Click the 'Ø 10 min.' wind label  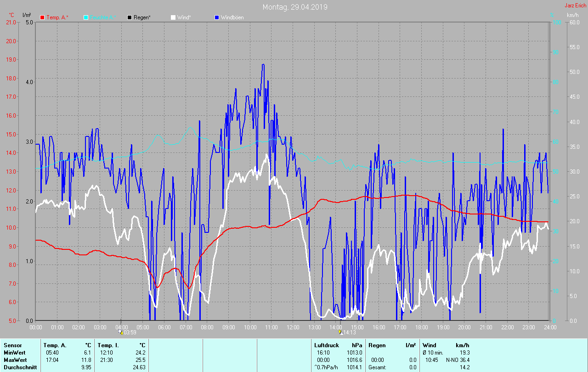click(433, 352)
